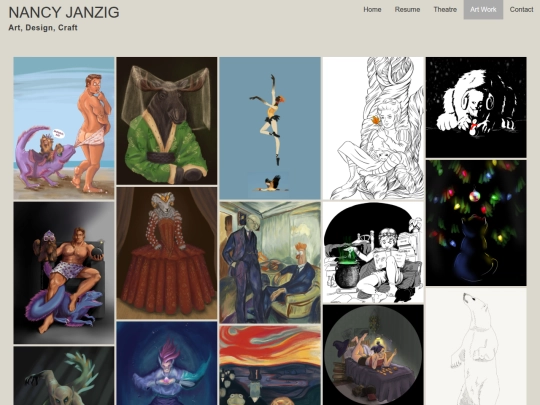Open the Scream parody with frog painting

(270, 365)
